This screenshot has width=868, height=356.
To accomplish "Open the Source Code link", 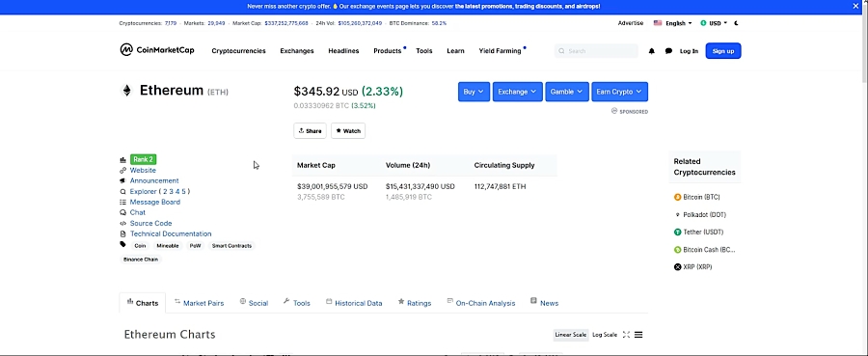I will pos(151,223).
